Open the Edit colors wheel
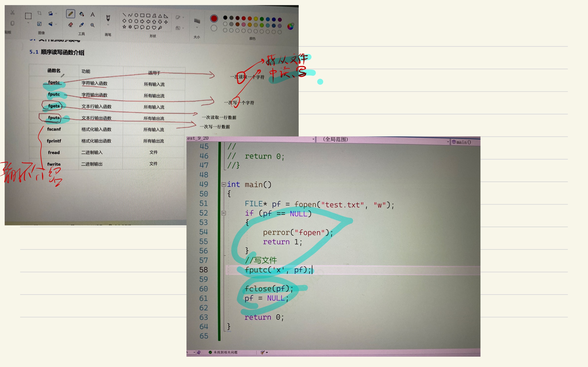 291,26
